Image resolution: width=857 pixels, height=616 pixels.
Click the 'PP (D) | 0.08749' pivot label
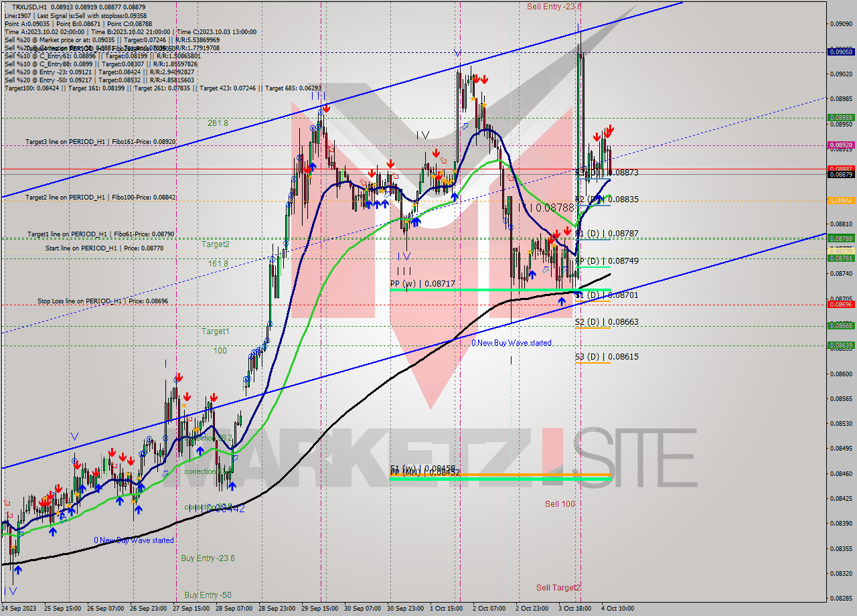click(607, 260)
